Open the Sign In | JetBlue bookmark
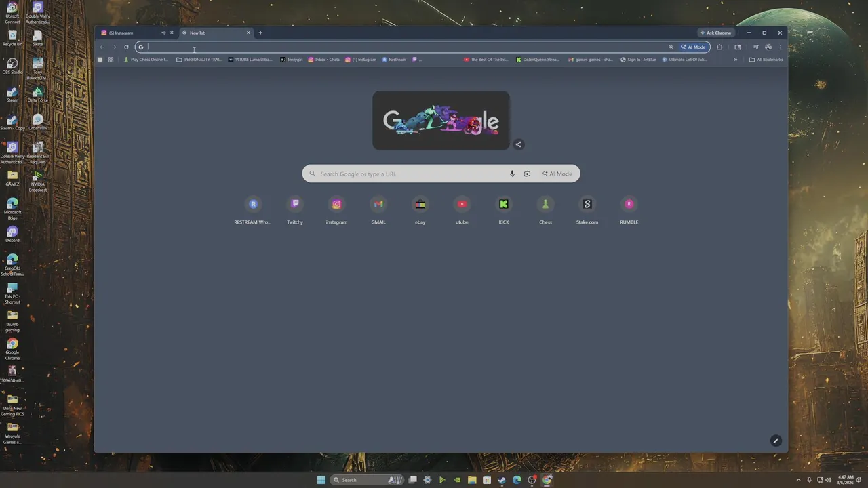 tap(639, 60)
